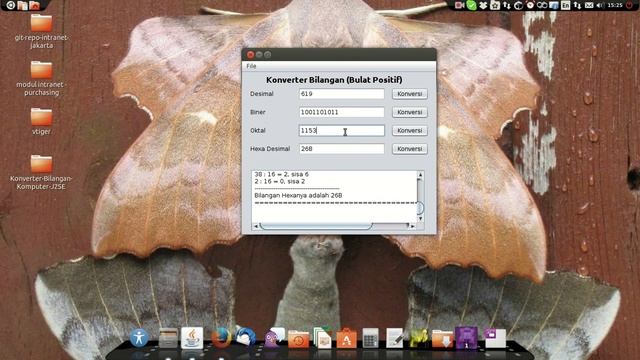Click the green checkmark tray icon
This screenshot has width=640, height=360.
pos(471,5)
